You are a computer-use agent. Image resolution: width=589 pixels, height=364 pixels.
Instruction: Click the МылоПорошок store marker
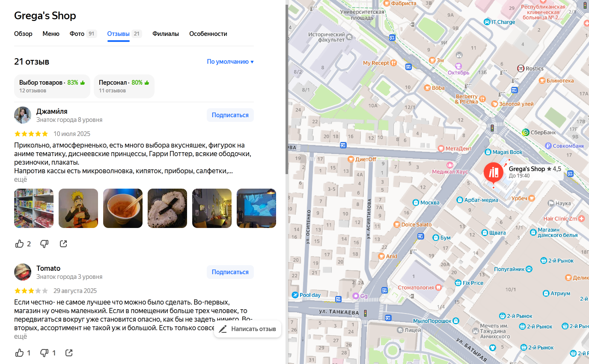456,321
